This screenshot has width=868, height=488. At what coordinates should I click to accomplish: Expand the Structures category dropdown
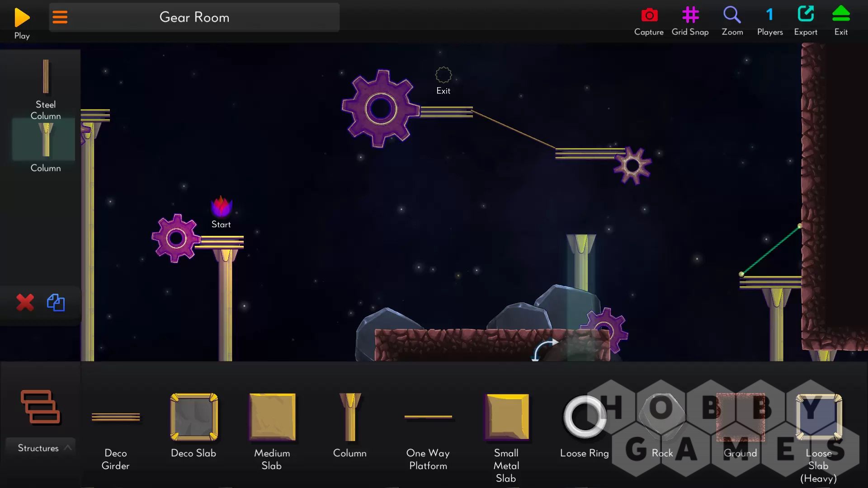tap(40, 448)
